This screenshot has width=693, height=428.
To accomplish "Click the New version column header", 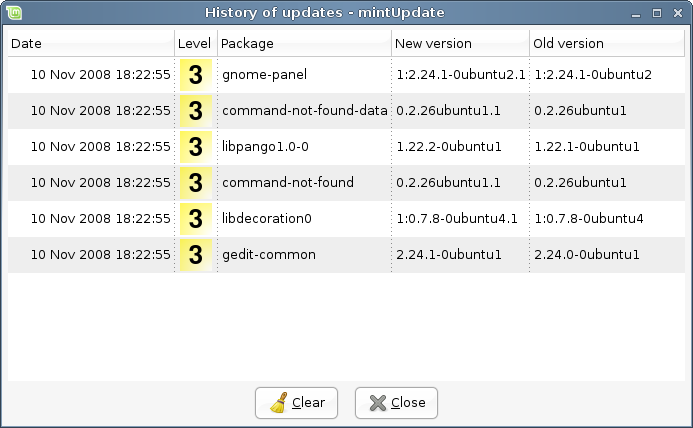I will click(460, 43).
